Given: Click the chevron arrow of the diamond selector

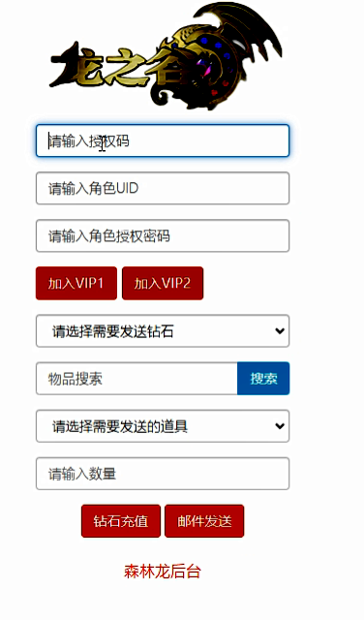Looking at the screenshot, I should tap(280, 331).
